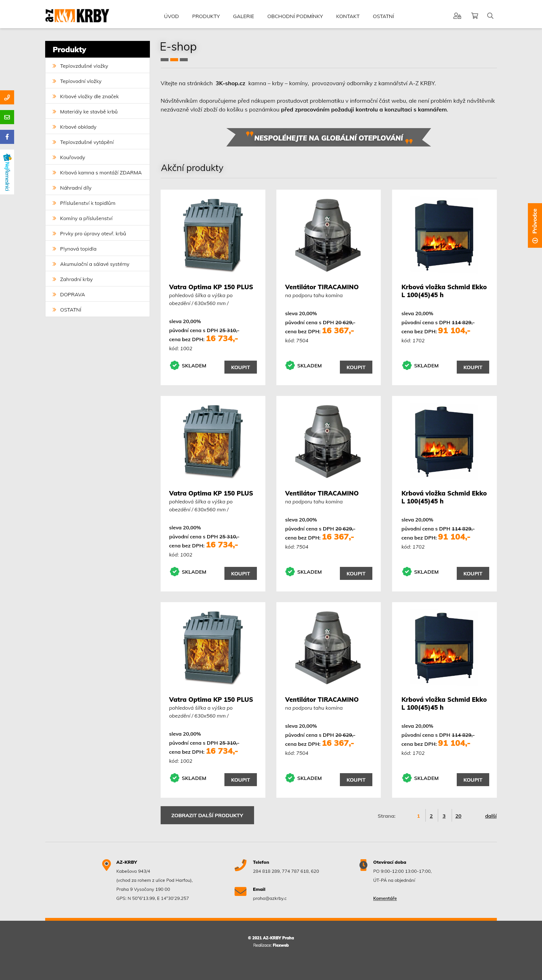Open second row Ventilátor TIRACAMINO image
Screen dimensions: 542x980
[x=328, y=441]
